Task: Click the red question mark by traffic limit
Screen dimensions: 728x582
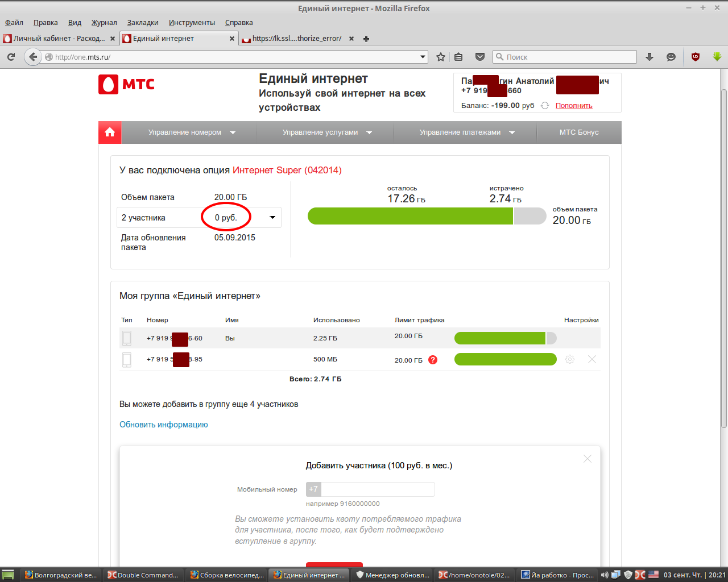Action: pos(433,360)
